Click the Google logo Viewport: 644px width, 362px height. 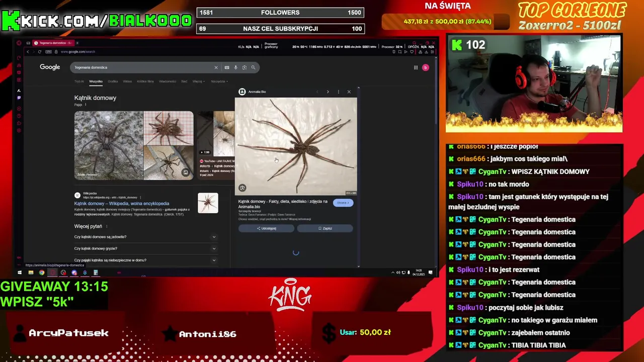[50, 67]
